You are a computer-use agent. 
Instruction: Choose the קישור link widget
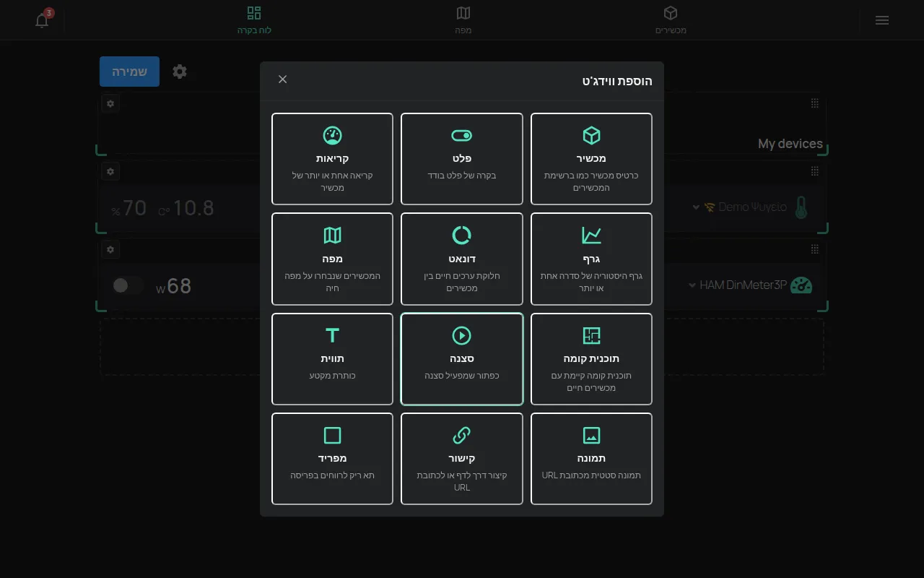462,459
